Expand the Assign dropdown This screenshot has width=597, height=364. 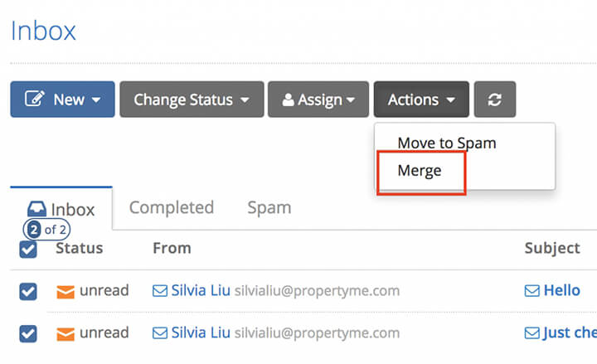click(318, 99)
